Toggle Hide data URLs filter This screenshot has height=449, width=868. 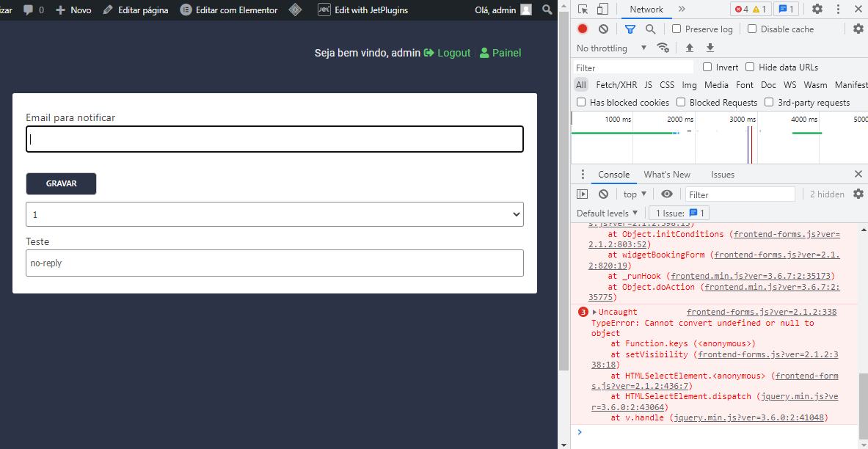pos(749,67)
